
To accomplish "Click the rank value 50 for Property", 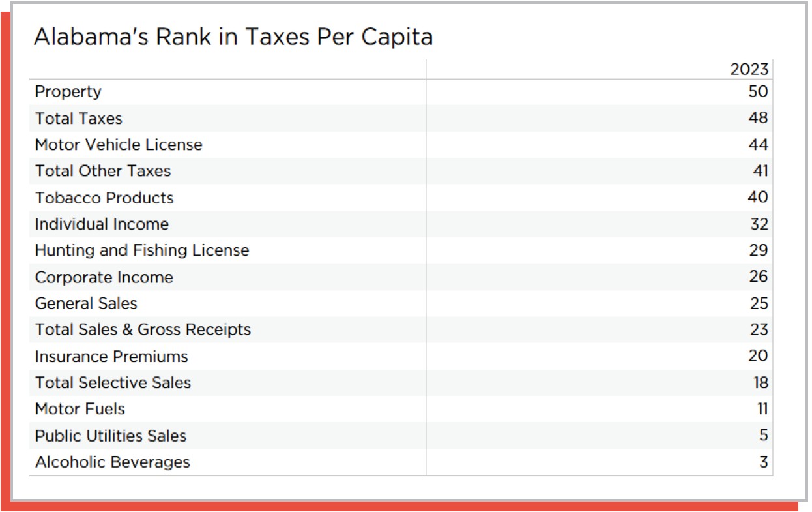I will [758, 92].
